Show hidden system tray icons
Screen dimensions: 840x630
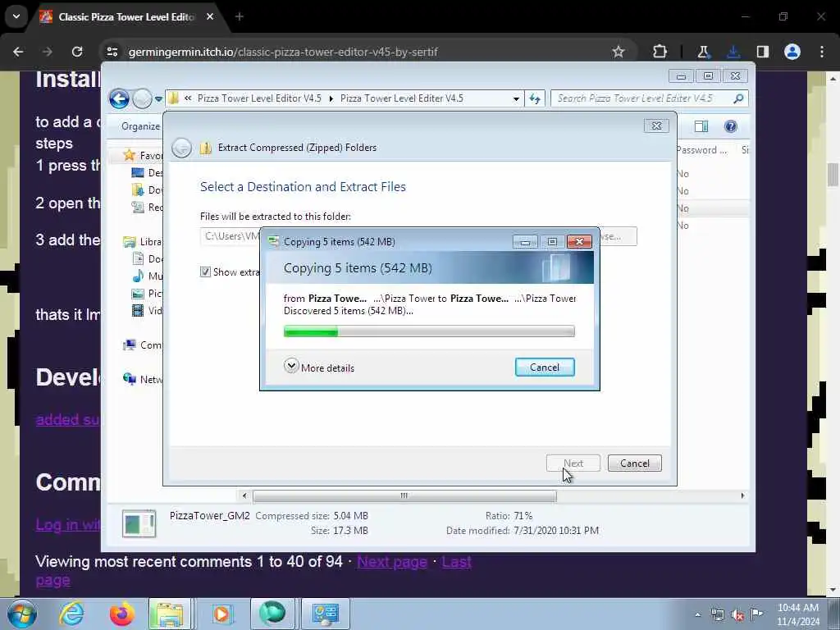coord(697,614)
